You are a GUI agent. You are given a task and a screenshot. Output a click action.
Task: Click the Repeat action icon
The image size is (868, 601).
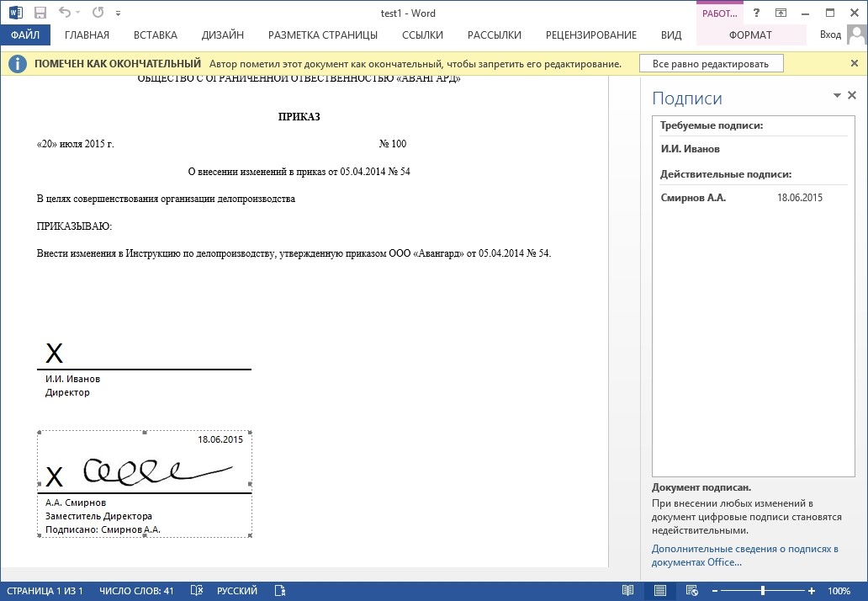click(x=98, y=13)
